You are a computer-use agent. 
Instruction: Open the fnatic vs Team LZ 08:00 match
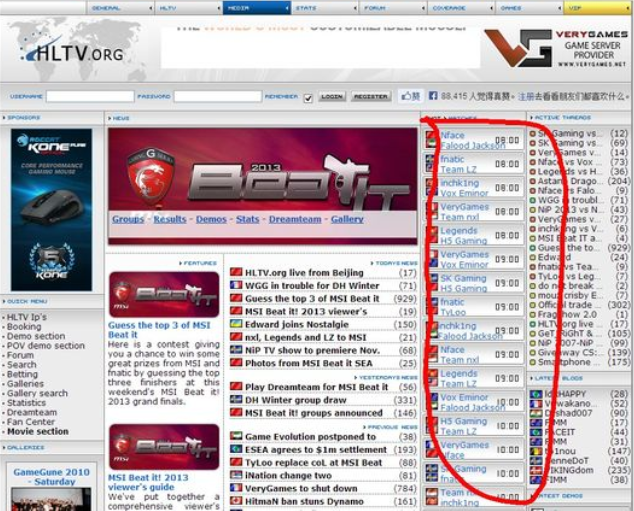[473, 164]
